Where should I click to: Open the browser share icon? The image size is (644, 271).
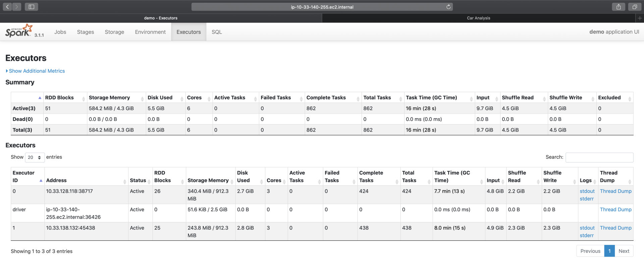coord(619,7)
